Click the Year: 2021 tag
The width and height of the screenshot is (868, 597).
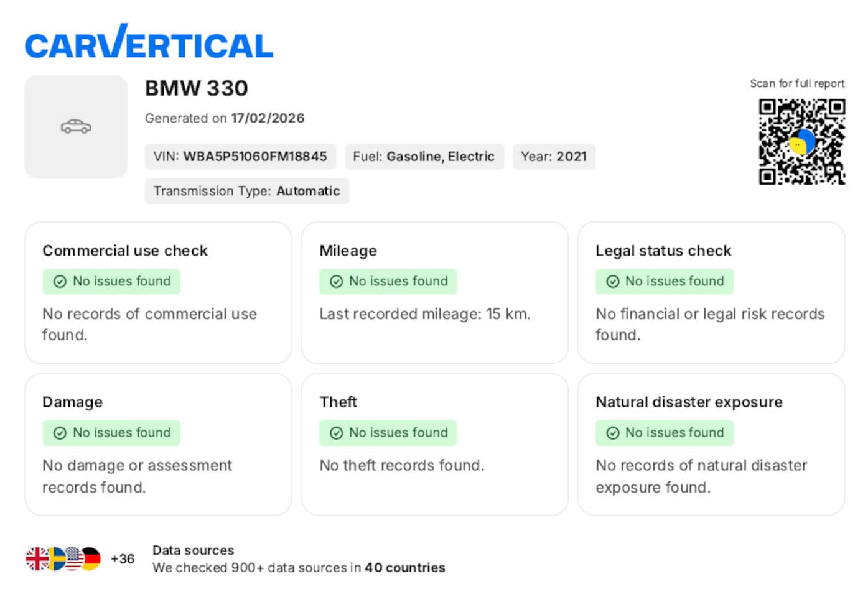pos(554,157)
